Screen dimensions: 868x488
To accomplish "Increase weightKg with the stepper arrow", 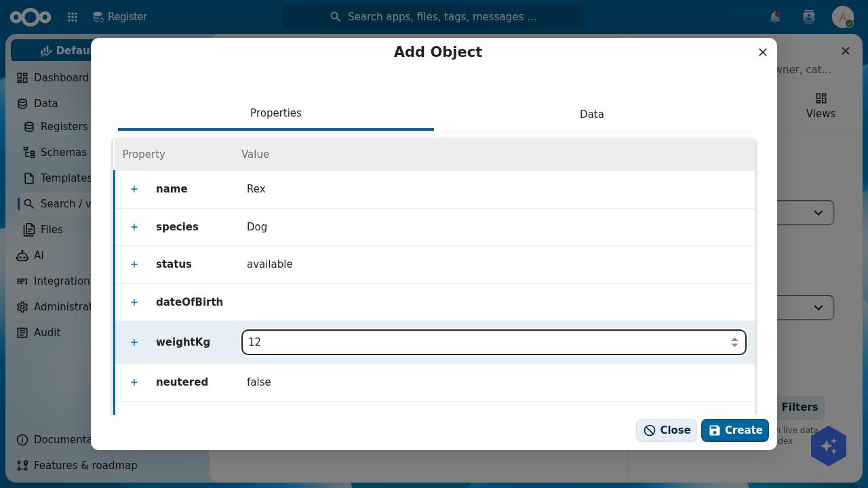I will click(x=734, y=339).
